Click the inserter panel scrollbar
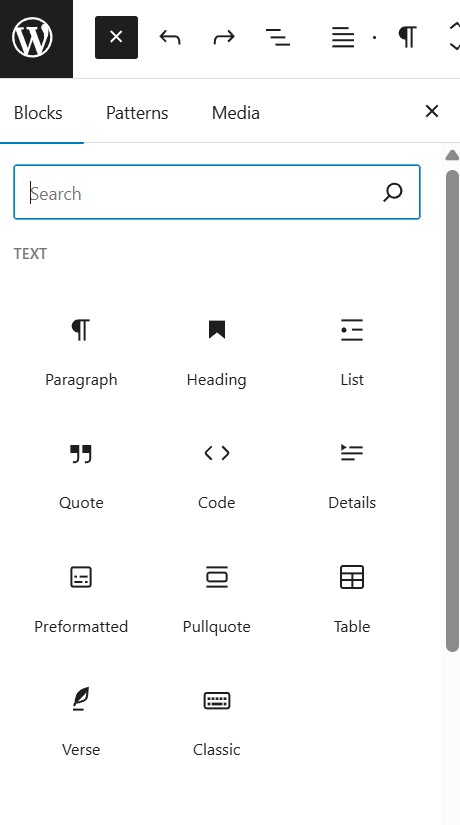Viewport: 460px width, 825px height. 452,410
